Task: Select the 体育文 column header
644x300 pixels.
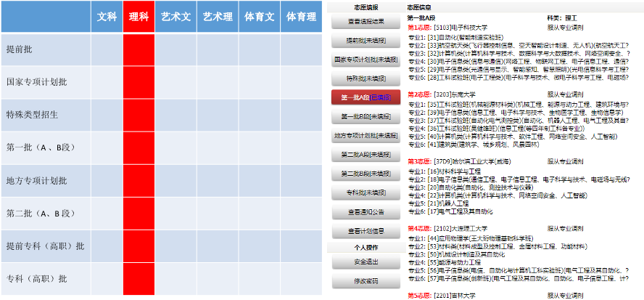Action: 260,17
